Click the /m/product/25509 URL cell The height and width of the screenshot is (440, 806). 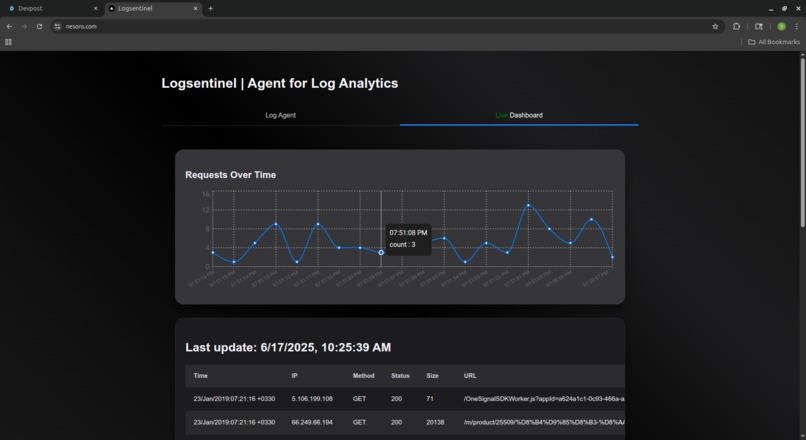point(544,423)
